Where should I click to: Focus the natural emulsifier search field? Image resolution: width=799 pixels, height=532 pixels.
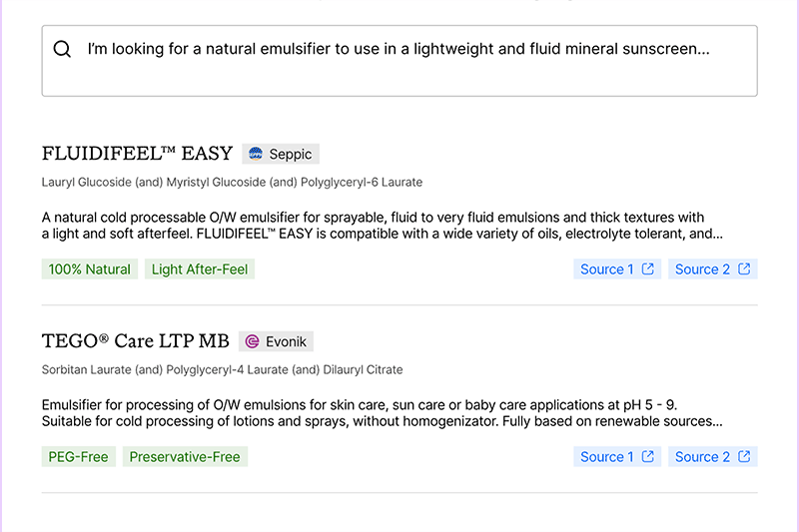tap(399, 61)
